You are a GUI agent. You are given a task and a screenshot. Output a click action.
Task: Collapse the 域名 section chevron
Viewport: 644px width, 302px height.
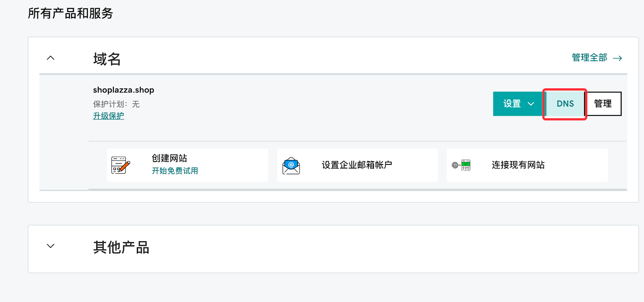pos(50,58)
